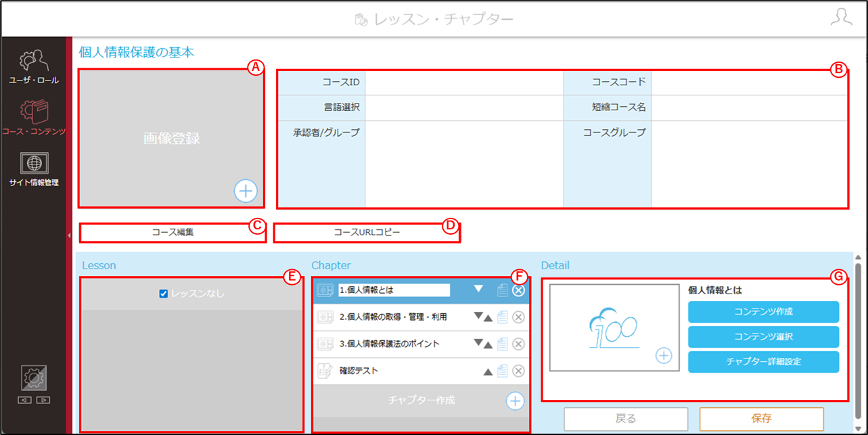Click the document icon for 1.個人情報とは
Image resolution: width=868 pixels, height=435 pixels.
(502, 290)
